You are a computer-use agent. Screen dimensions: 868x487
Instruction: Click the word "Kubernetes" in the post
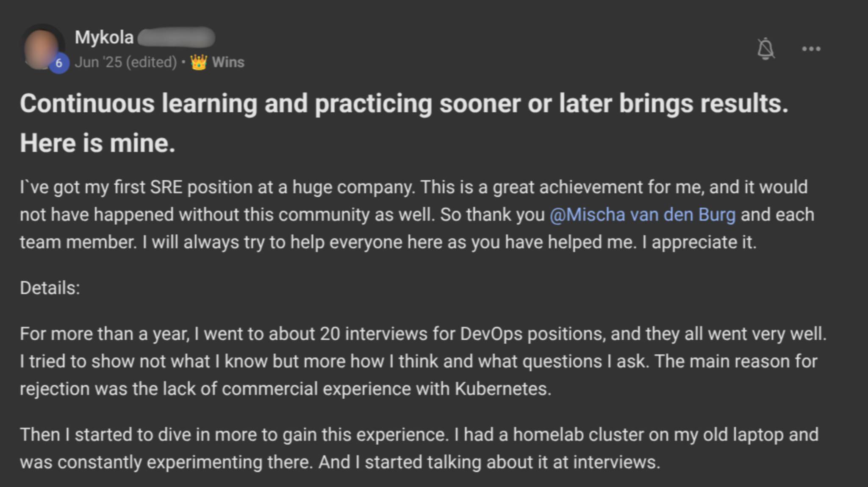(x=503, y=389)
